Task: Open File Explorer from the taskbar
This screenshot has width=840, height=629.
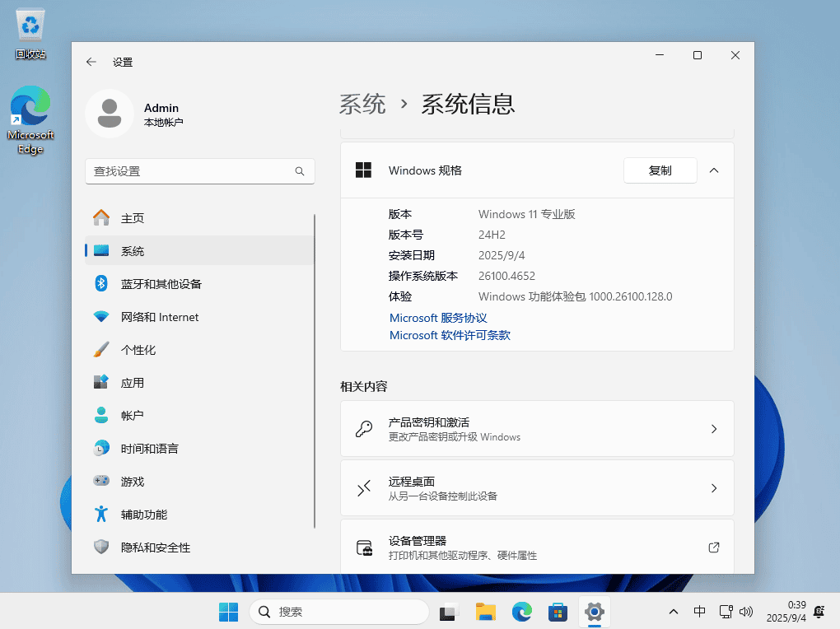Action: coord(486,612)
